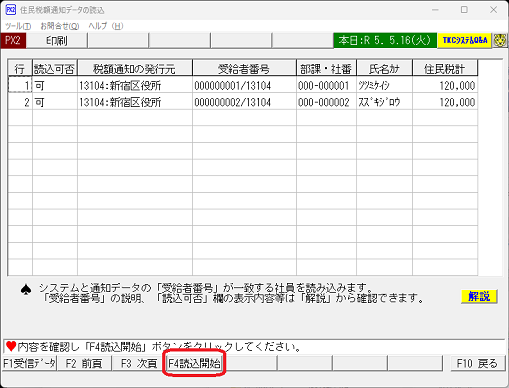Click 13104:新宿区役所 in row 1
The image size is (509, 388).
click(135, 85)
